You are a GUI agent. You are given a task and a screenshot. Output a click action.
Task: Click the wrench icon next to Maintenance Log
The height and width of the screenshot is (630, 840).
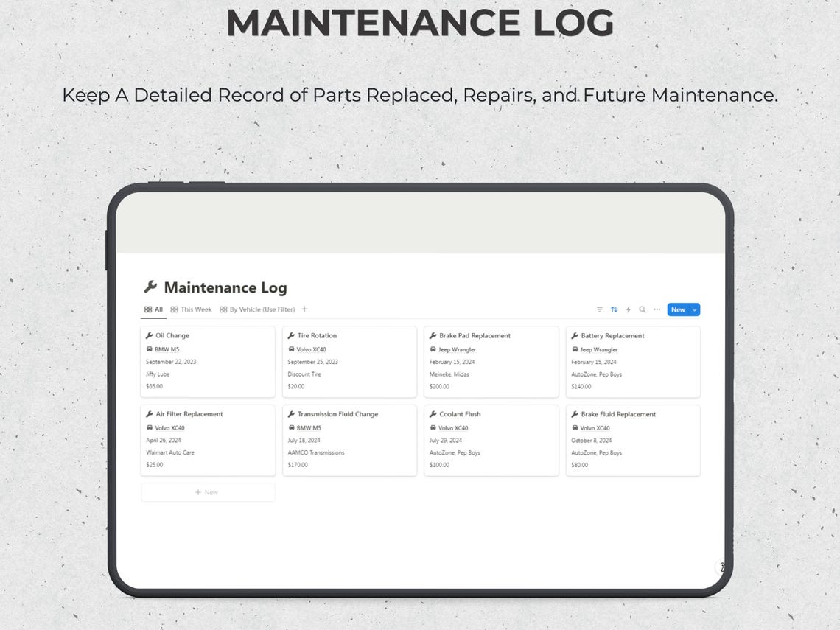151,287
